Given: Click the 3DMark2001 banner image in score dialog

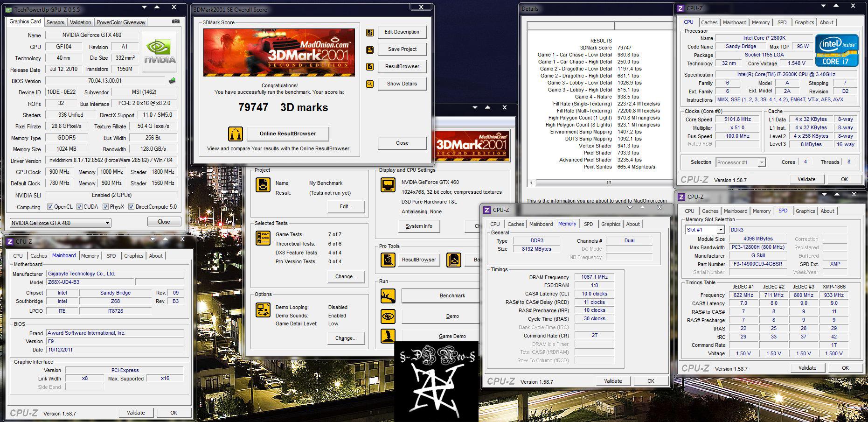Looking at the screenshot, I should [x=279, y=52].
